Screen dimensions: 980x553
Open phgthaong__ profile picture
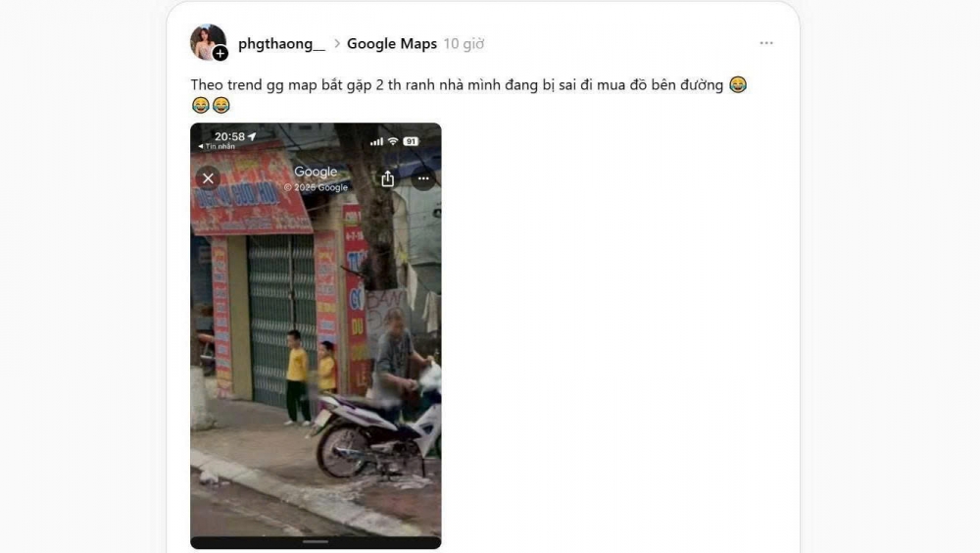[x=208, y=42]
